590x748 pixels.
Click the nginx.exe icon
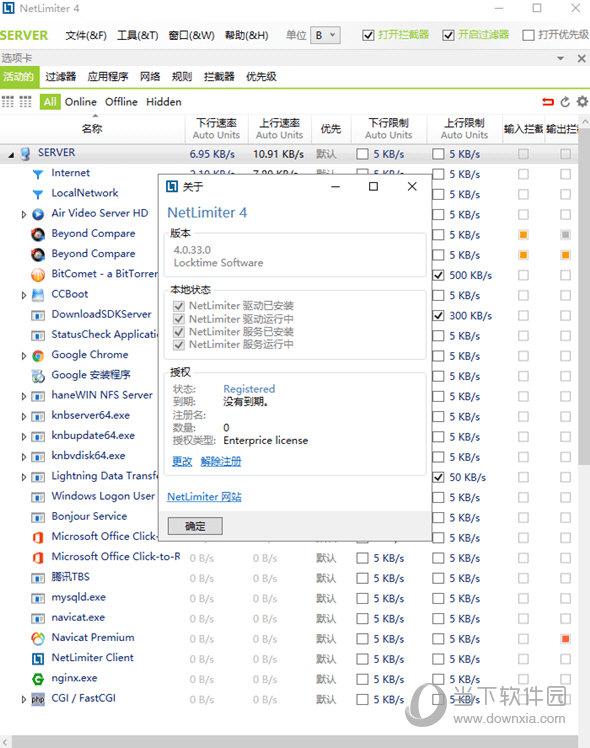point(38,679)
